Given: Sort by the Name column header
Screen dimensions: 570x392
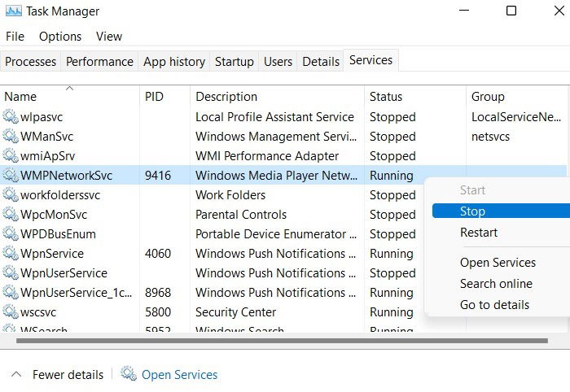Looking at the screenshot, I should [70, 97].
